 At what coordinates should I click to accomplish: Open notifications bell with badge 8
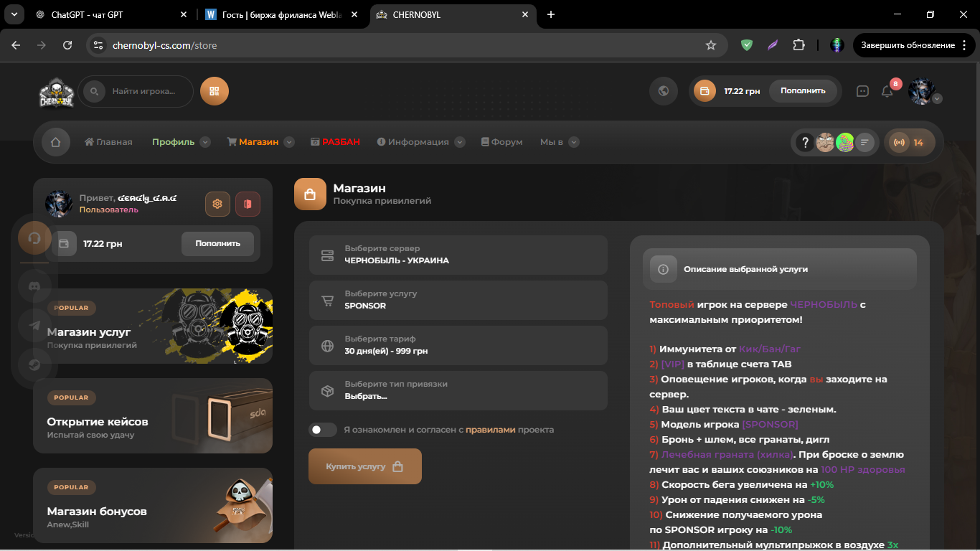pos(888,90)
